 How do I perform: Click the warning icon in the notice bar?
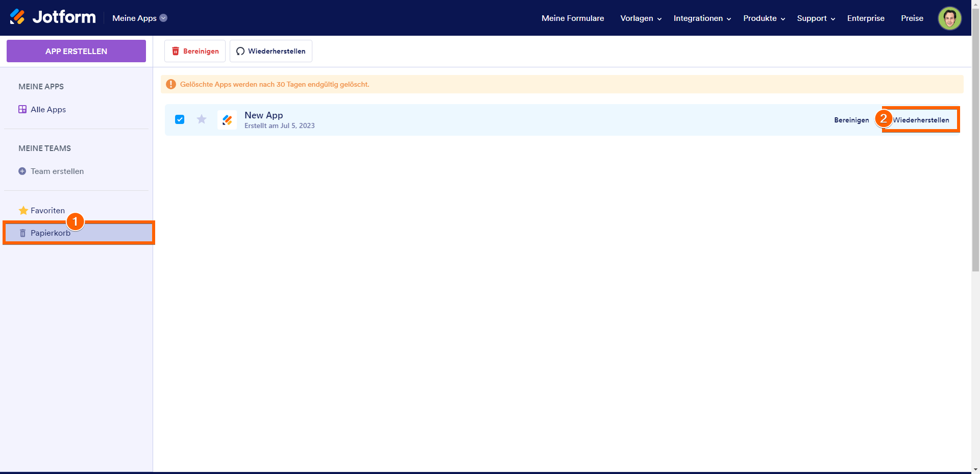click(x=171, y=84)
